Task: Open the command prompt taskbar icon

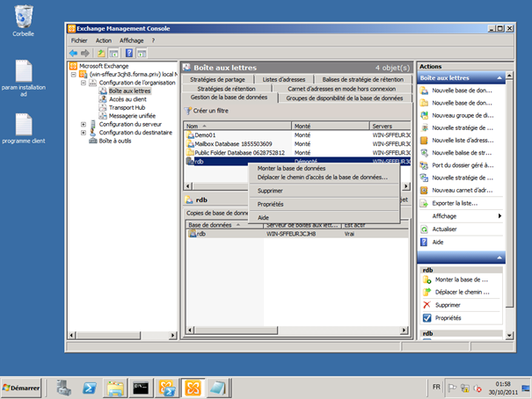Action: tap(141, 388)
